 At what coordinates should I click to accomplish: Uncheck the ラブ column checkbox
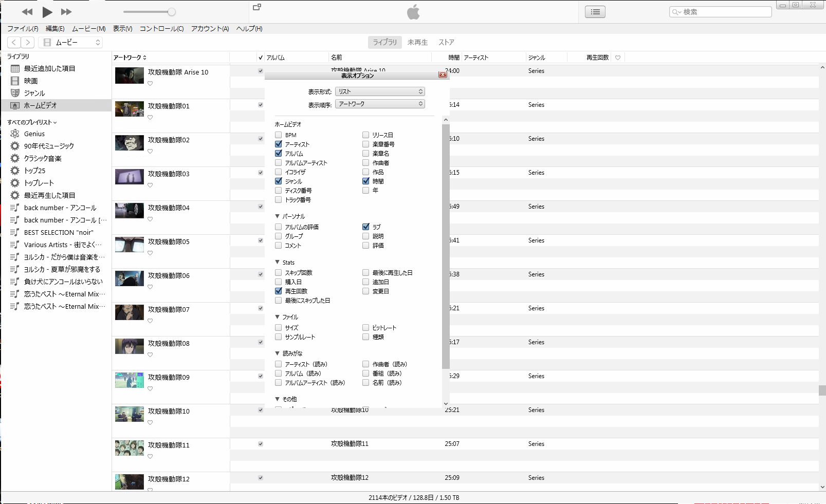coord(365,227)
